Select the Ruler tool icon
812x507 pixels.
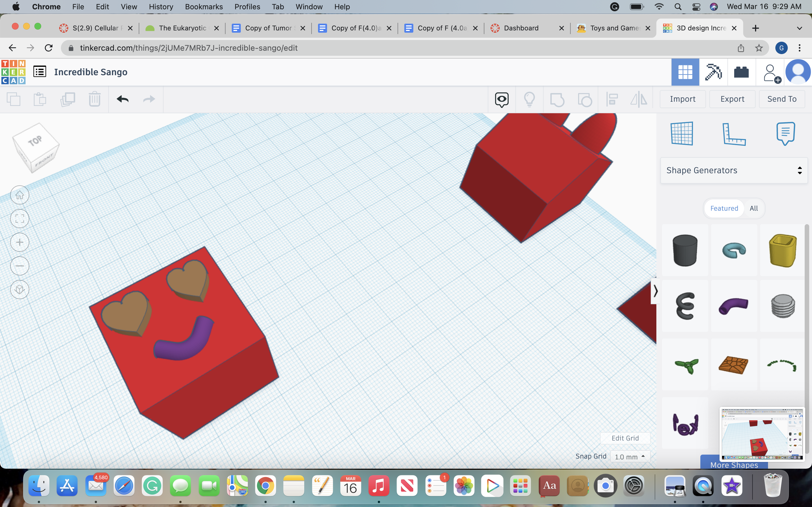pos(734,134)
